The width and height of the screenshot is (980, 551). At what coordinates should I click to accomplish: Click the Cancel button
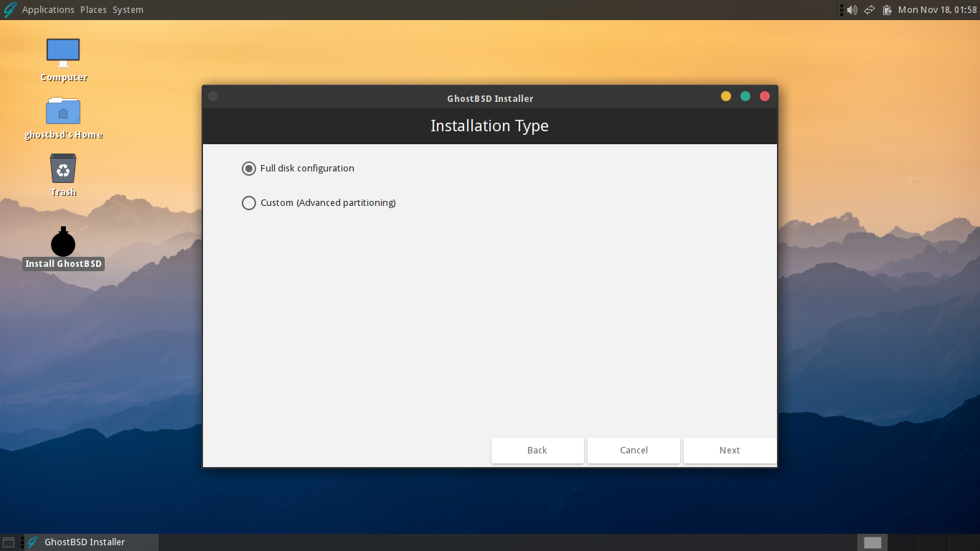pos(633,450)
